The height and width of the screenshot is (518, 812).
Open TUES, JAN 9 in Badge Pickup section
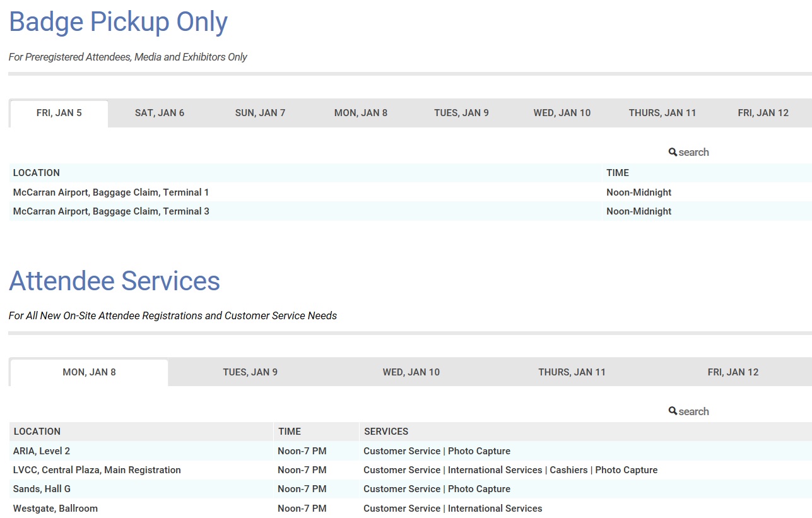coord(461,113)
